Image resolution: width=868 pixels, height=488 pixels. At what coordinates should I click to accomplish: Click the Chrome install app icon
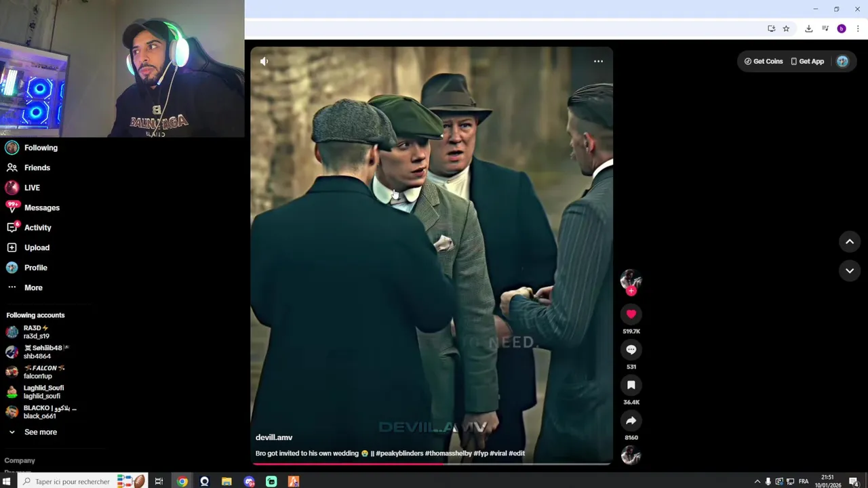[x=771, y=28]
